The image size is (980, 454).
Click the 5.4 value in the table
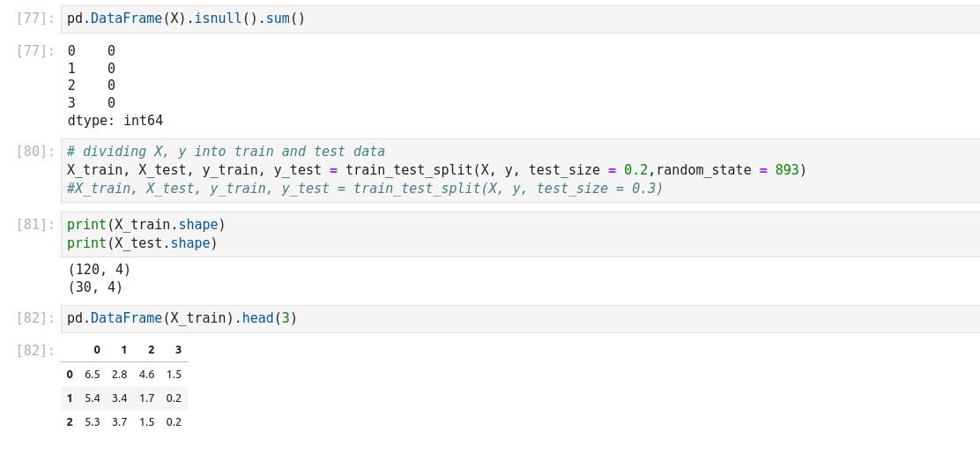[93, 398]
